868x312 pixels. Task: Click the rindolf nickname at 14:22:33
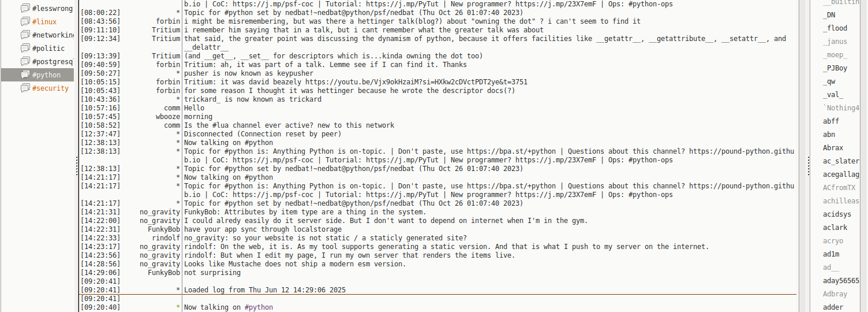(x=166, y=238)
